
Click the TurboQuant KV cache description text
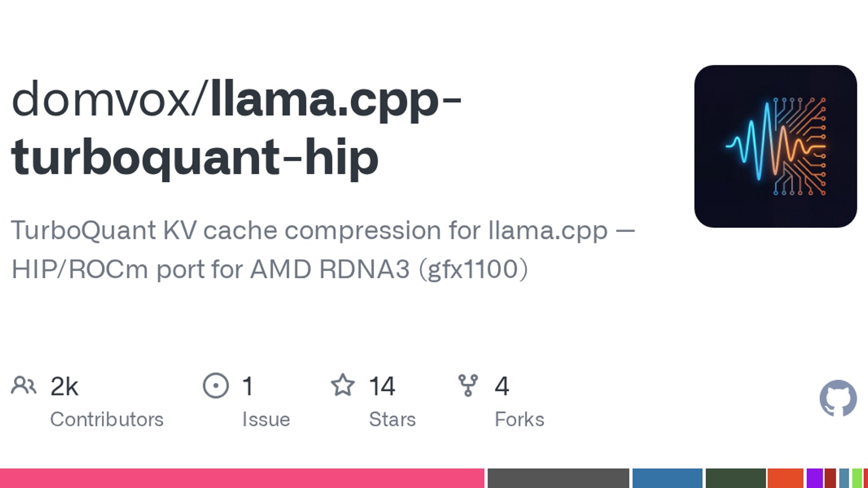point(323,249)
